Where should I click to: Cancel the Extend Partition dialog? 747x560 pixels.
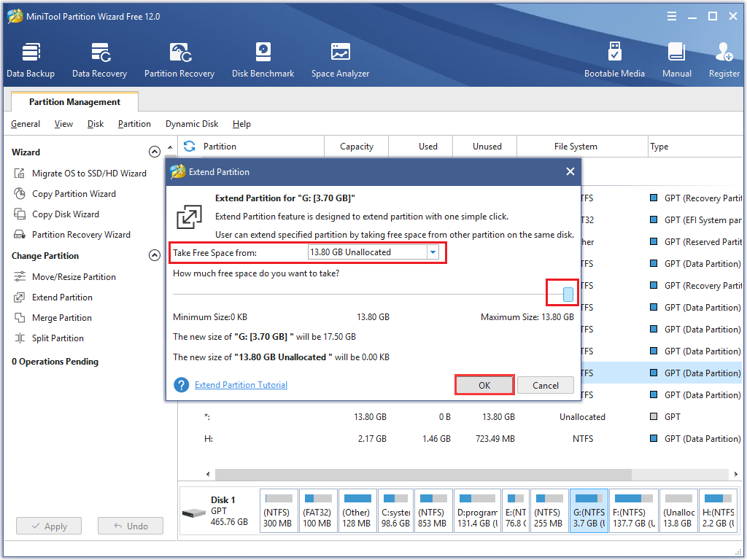click(546, 385)
